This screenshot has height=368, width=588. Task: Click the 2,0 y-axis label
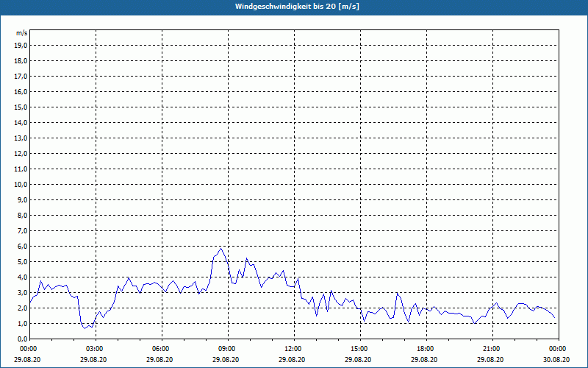22,308
